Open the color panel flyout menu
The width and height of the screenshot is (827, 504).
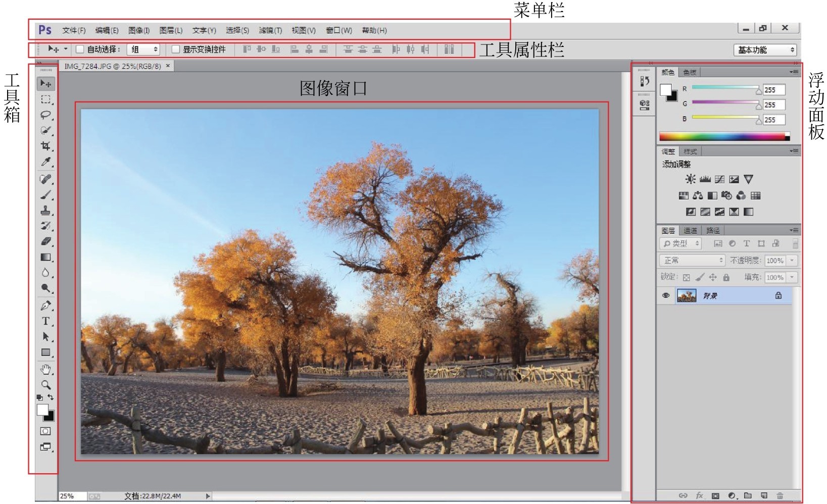794,72
